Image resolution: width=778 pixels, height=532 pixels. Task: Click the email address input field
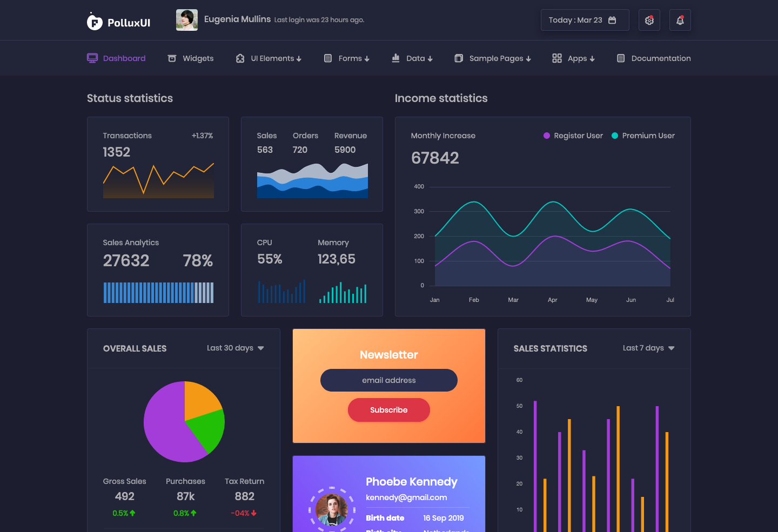[x=389, y=380]
